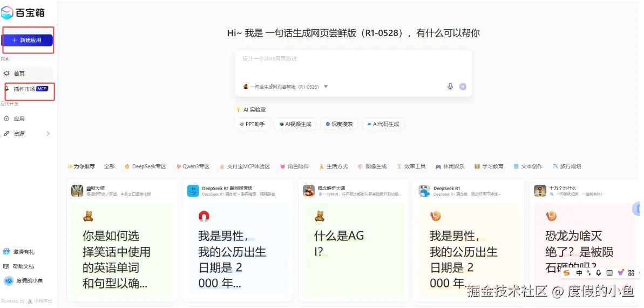Screen dimensions: 644x308
Task: Go to 首页 in the sidebar
Action: click(27, 73)
